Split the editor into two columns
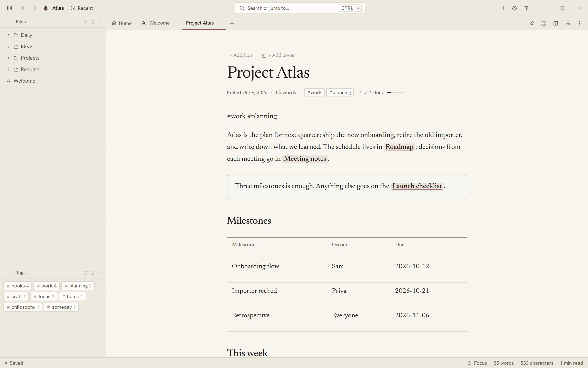 (556, 23)
